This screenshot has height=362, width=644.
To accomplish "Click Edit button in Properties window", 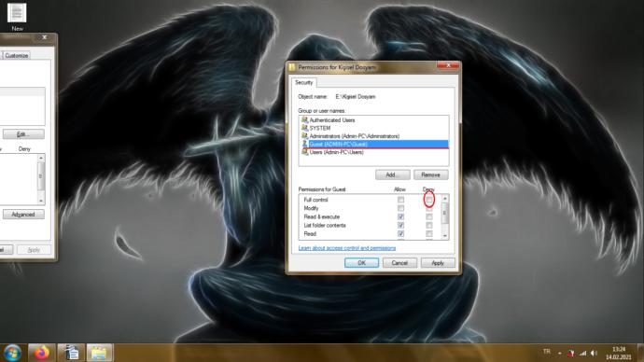I will pos(23,134).
